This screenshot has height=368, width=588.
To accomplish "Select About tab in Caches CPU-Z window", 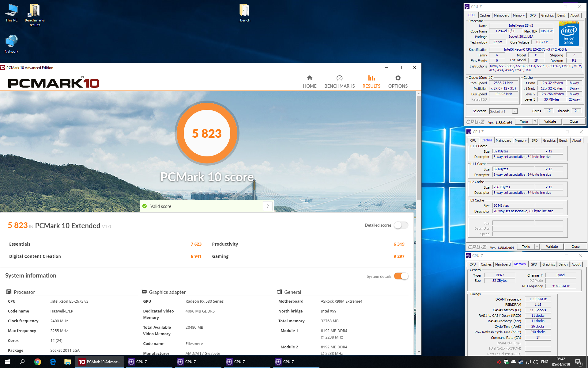I will coord(577,140).
